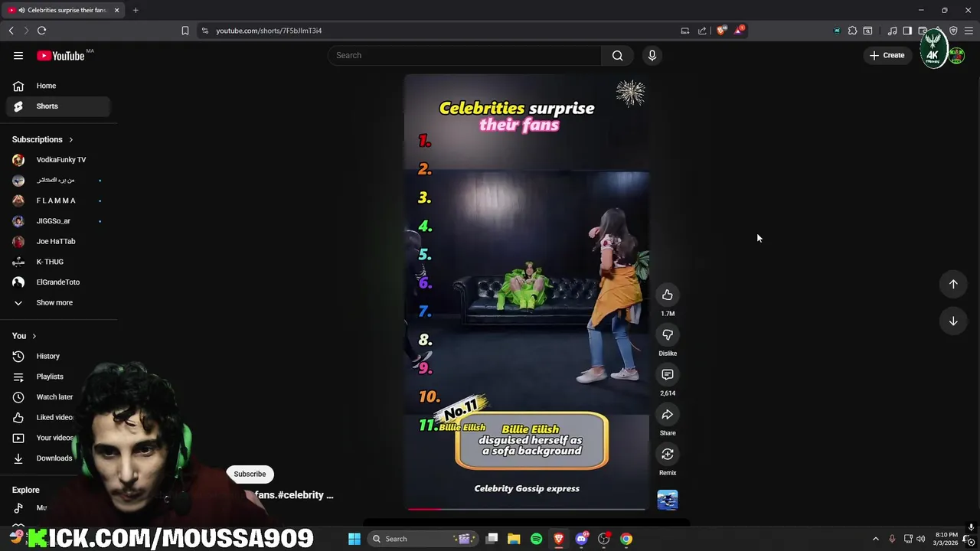Image resolution: width=980 pixels, height=551 pixels.
Task: Open the JIGGSo_ar subscription
Action: (x=59, y=221)
